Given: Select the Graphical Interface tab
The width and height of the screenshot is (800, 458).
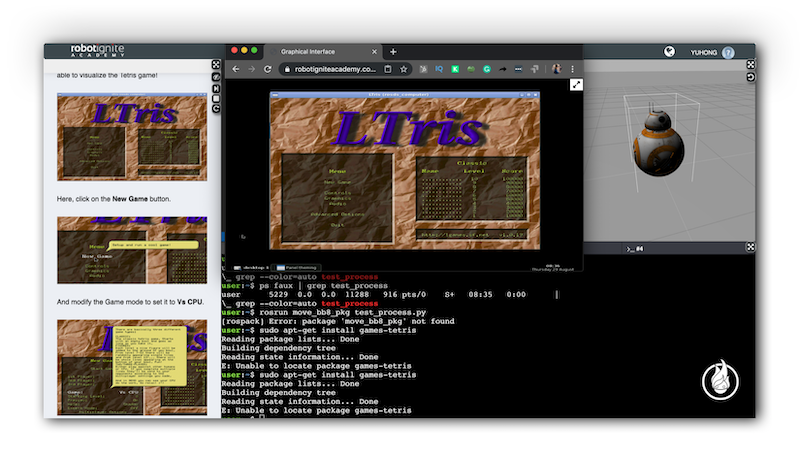Looking at the screenshot, I should click(x=323, y=52).
